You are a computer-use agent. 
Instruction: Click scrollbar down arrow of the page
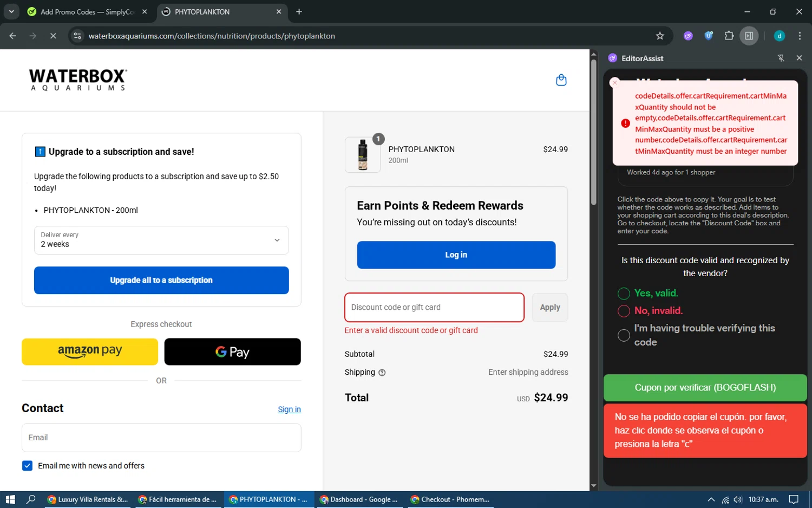click(x=593, y=486)
